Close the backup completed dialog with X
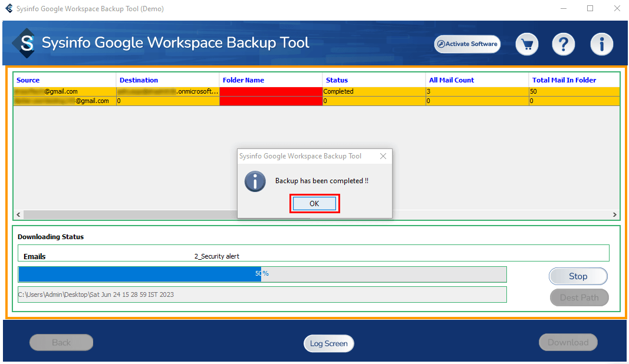The height and width of the screenshot is (364, 629). coord(383,156)
